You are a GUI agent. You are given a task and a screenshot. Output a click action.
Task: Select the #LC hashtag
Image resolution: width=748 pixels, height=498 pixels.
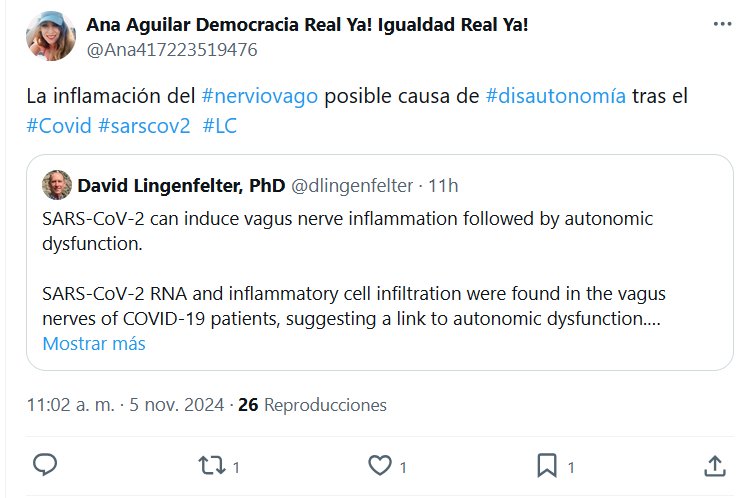pos(219,126)
